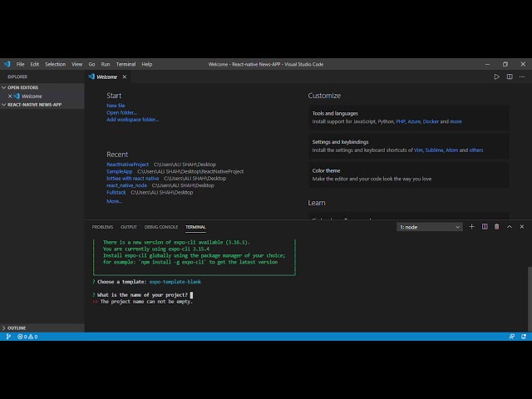Minimize the VS Code window
The image size is (532, 399).
click(488, 64)
